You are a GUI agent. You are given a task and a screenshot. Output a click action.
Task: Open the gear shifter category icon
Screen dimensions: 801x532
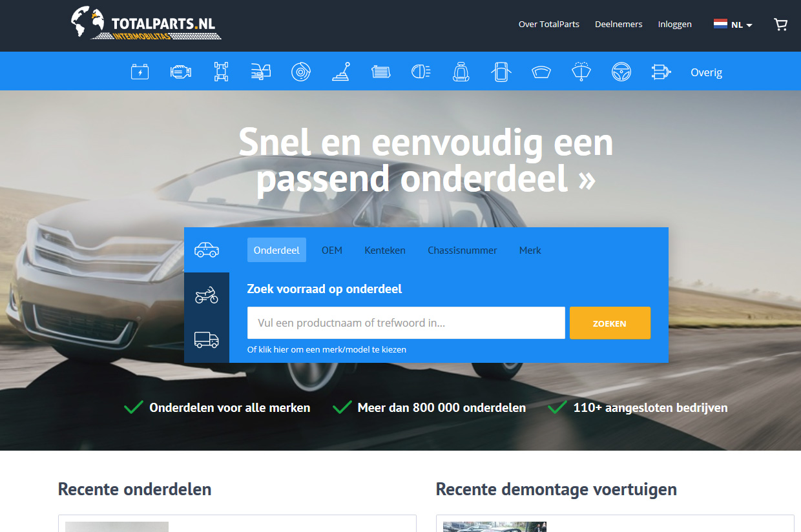pos(341,72)
